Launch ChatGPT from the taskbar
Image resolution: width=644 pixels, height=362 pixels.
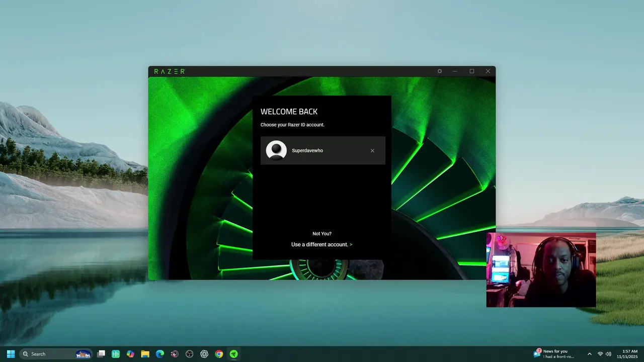[x=204, y=354]
